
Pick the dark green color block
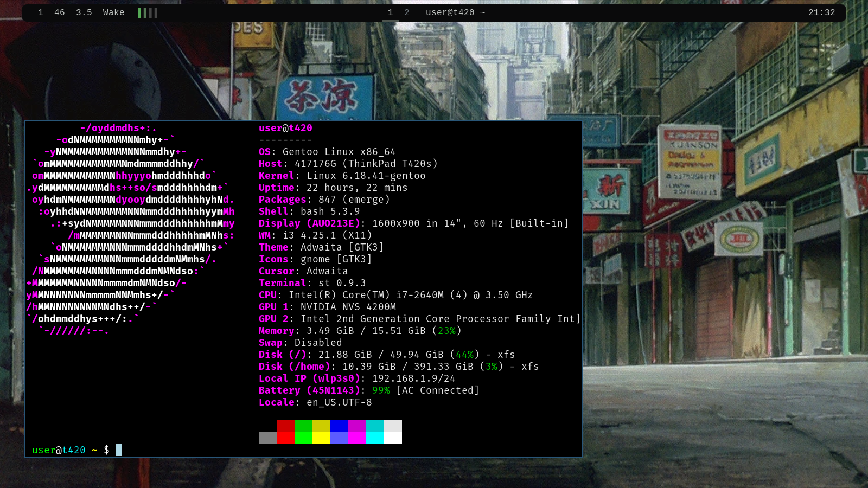pyautogui.click(x=303, y=426)
